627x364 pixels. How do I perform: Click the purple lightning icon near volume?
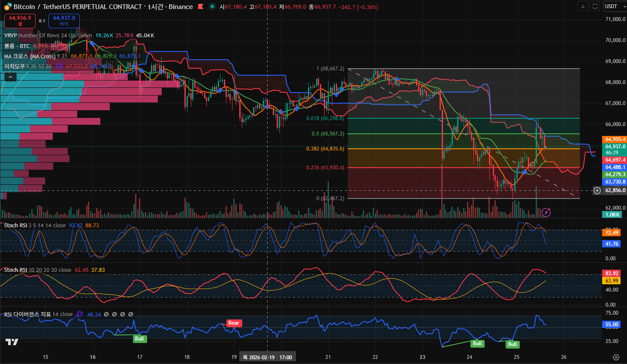point(546,212)
